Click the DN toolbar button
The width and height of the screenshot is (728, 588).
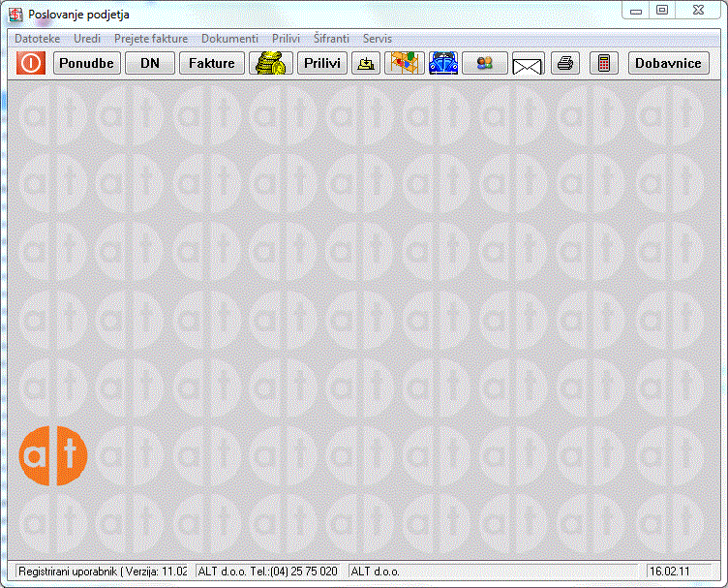pos(149,63)
